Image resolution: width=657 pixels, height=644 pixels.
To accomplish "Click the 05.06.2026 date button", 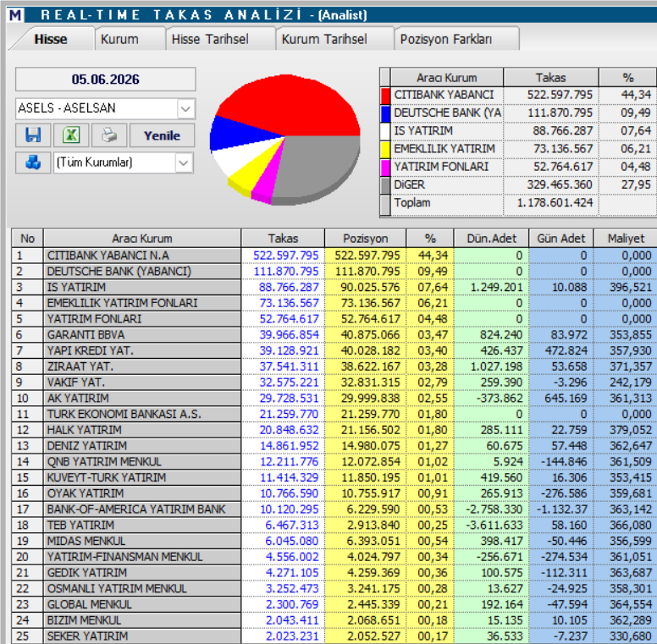I will click(x=106, y=80).
